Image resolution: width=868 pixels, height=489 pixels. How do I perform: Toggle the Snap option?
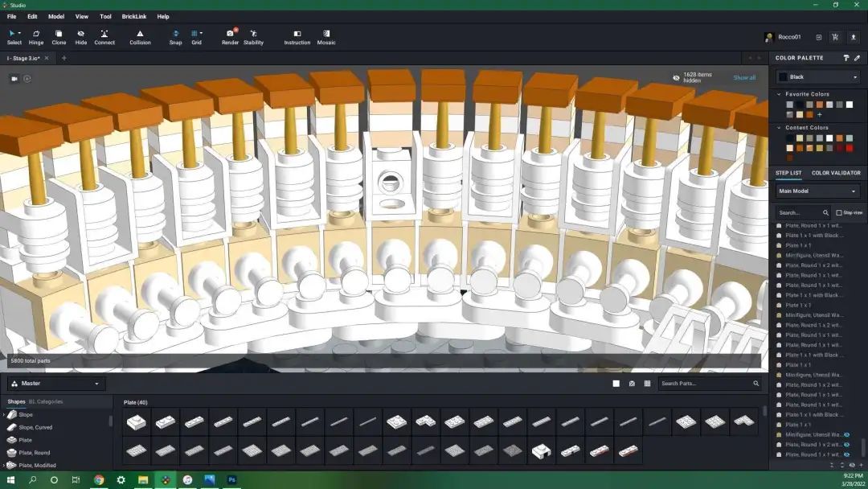click(x=175, y=37)
